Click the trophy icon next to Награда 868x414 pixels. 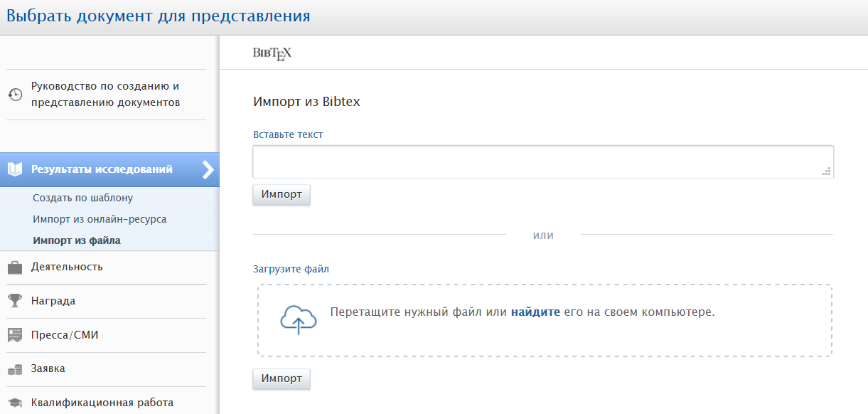click(15, 301)
